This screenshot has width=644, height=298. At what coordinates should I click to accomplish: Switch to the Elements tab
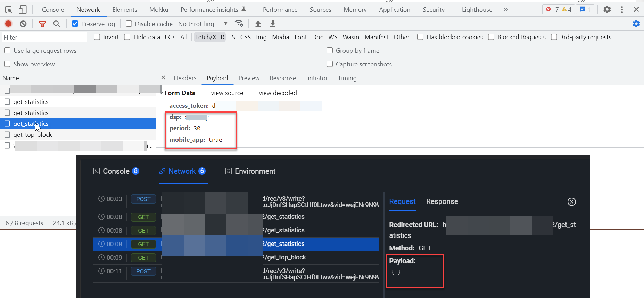pos(125,9)
